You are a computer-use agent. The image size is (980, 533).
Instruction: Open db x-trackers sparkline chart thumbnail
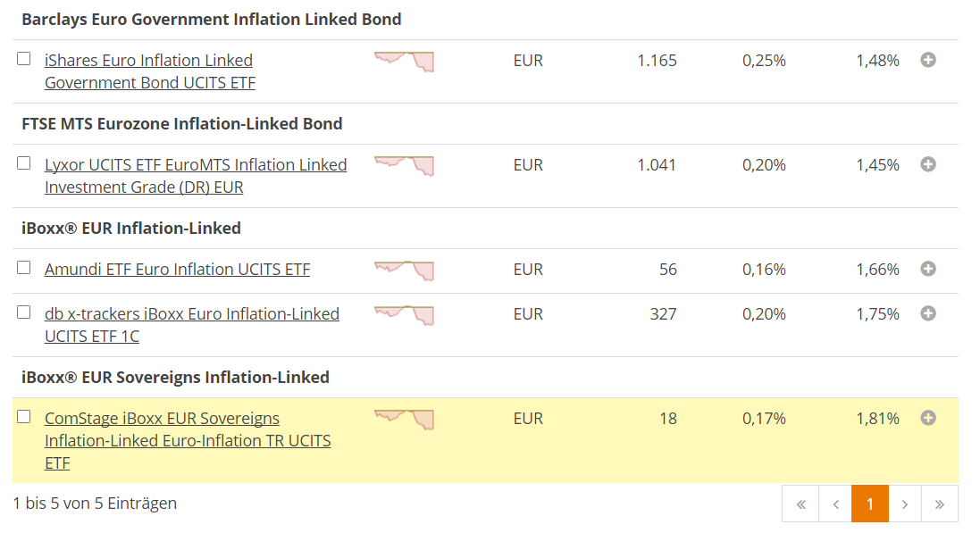tap(404, 314)
